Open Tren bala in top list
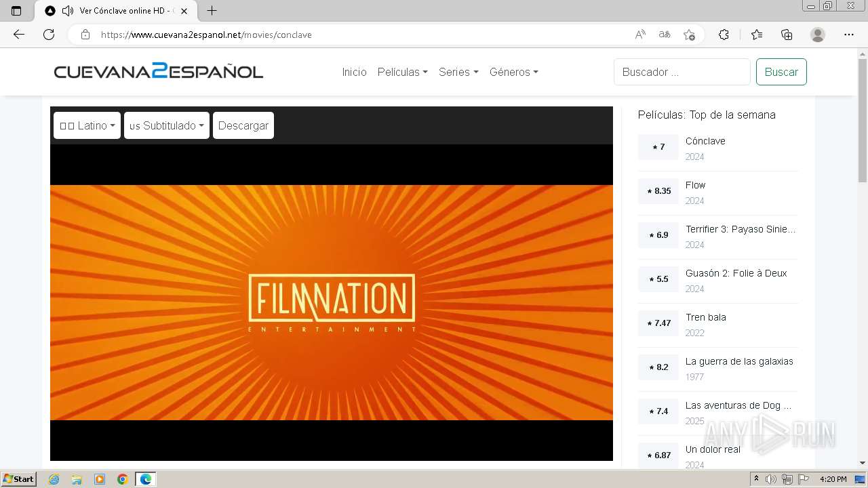The image size is (868, 488). [706, 317]
